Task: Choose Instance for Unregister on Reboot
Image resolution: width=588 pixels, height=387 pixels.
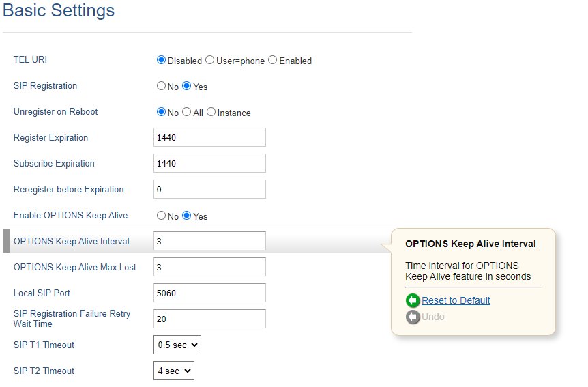Action: [211, 112]
